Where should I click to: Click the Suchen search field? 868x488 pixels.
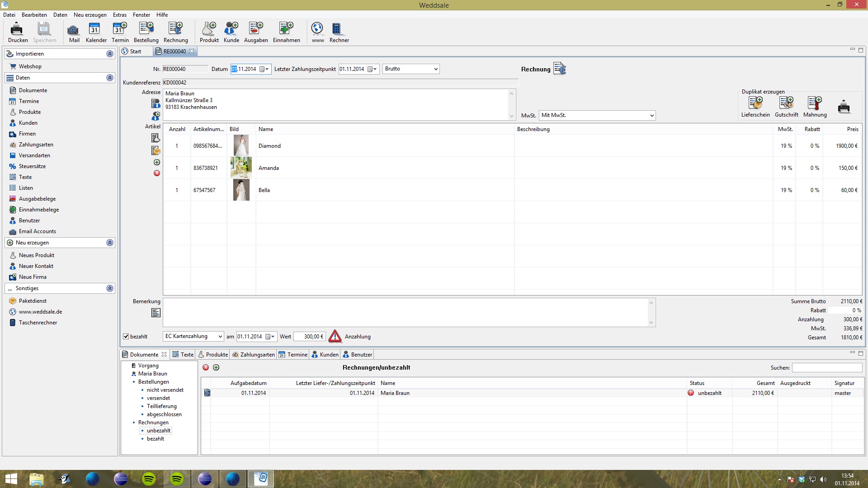tap(827, 368)
